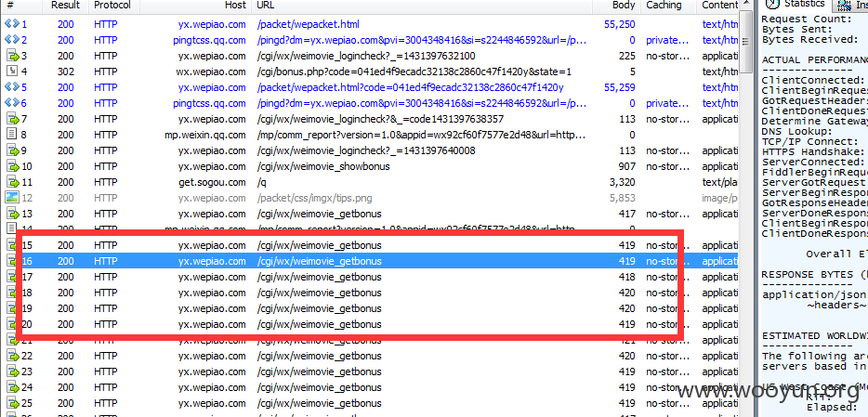
Task: Click the "Bytes Received:" statistics line
Action: (x=809, y=39)
